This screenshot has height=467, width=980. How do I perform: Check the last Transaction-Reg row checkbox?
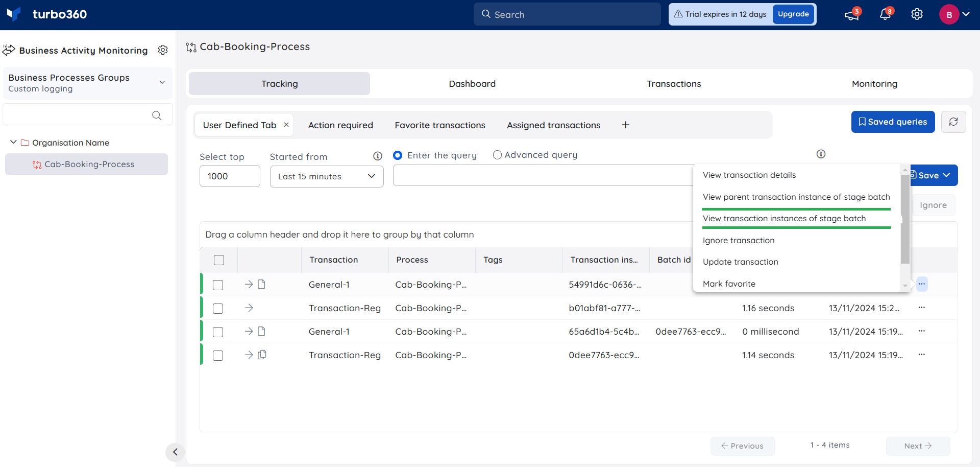(218, 356)
